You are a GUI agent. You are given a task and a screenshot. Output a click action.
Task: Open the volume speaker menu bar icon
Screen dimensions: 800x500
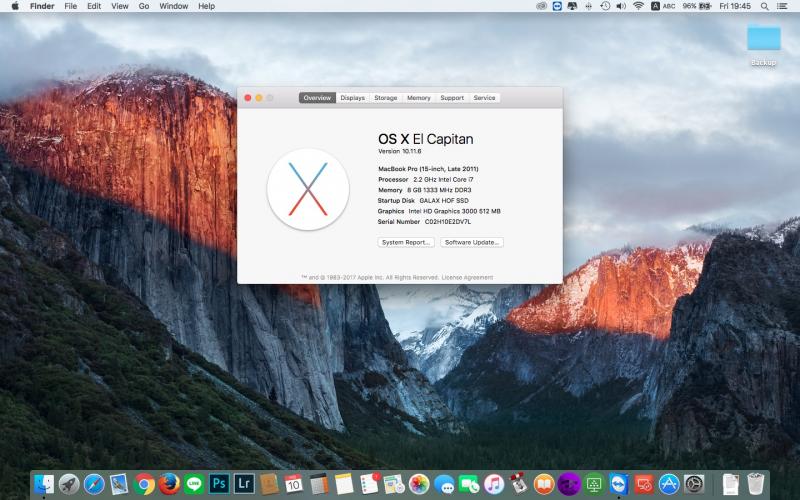point(621,6)
